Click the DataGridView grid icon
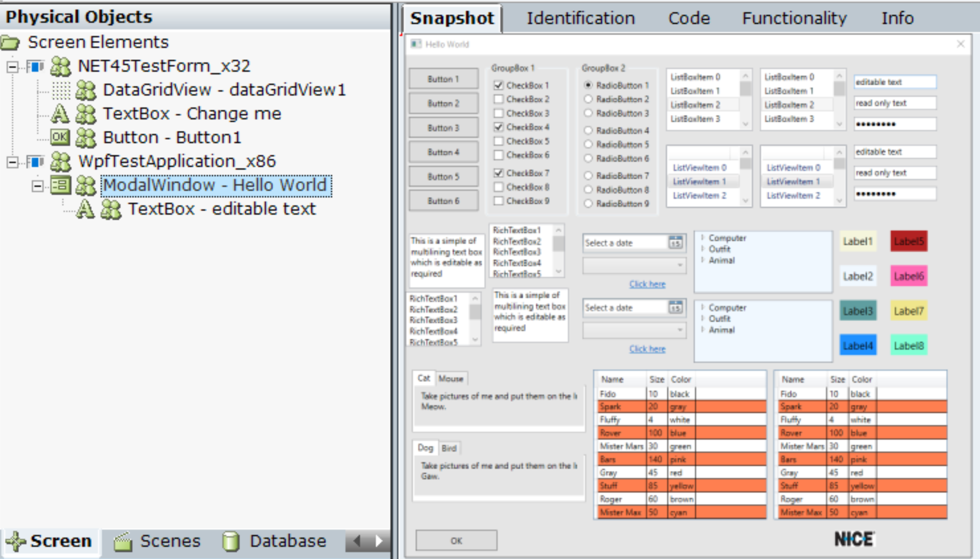The image size is (980, 559). click(60, 90)
